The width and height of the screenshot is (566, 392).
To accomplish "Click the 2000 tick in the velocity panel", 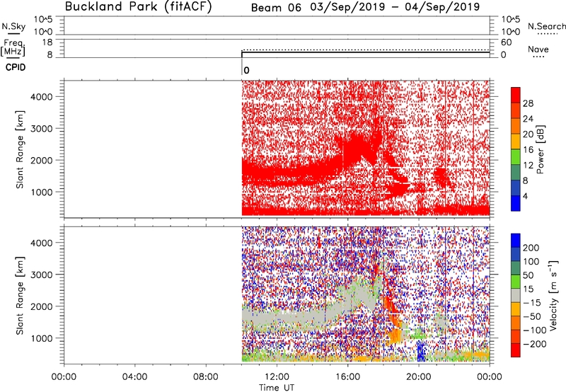I will tap(42, 307).
